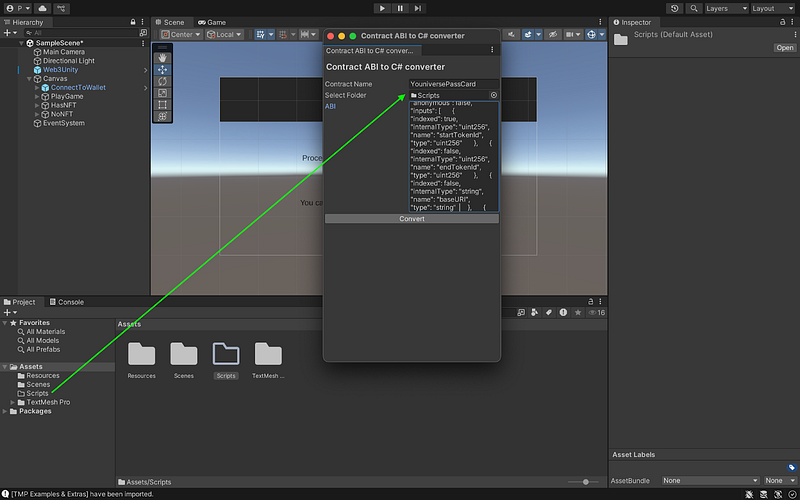Toggle the scene visibility crossed-eye icon in Scene toolbar
This screenshot has width=800, height=500.
552,35
